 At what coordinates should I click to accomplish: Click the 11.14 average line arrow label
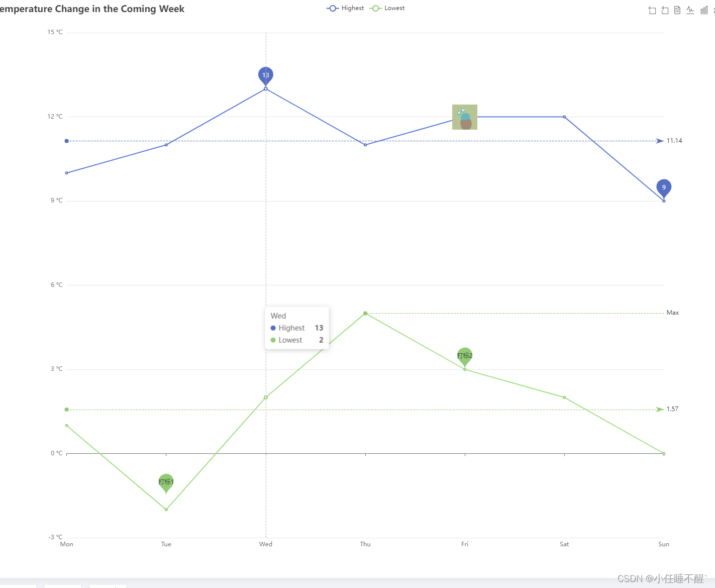(x=674, y=141)
